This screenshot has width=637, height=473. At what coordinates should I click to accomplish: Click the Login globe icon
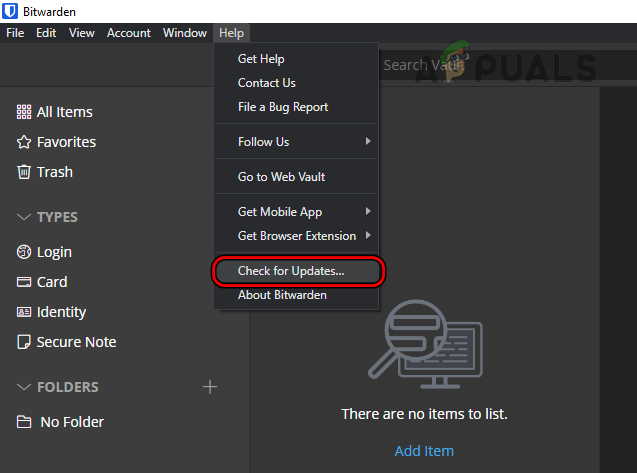24,252
